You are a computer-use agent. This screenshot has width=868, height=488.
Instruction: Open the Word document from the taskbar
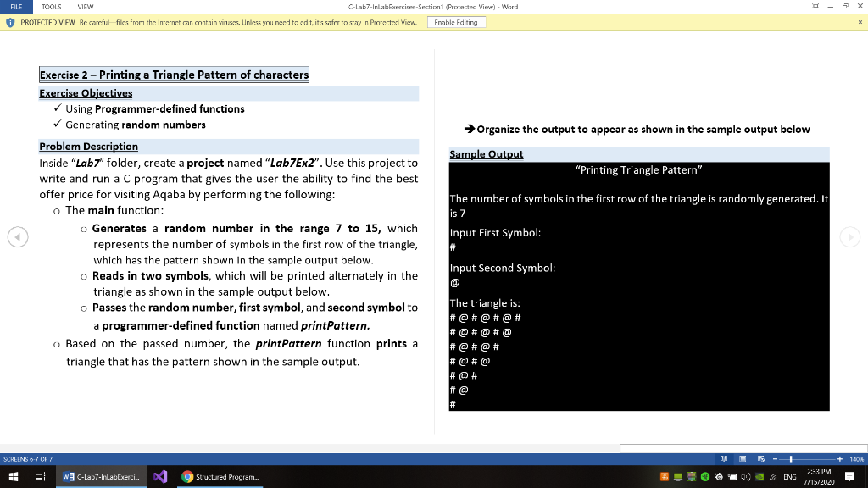102,476
